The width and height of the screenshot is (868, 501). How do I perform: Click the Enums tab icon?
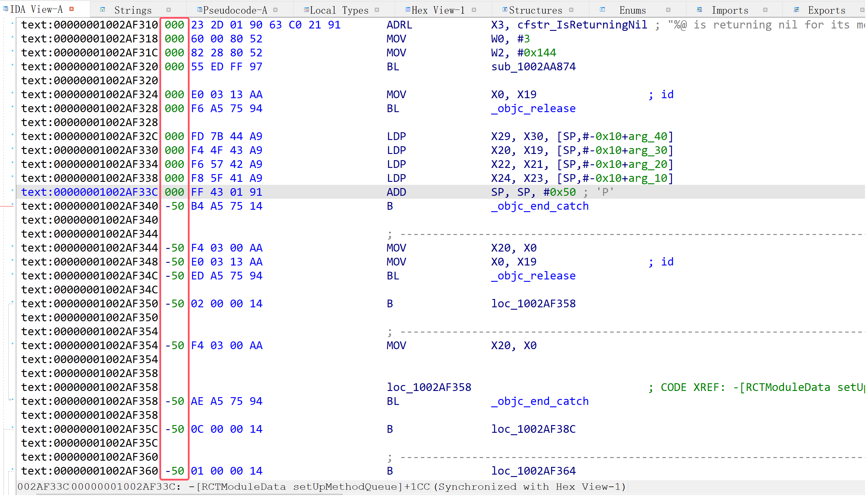(x=602, y=9)
